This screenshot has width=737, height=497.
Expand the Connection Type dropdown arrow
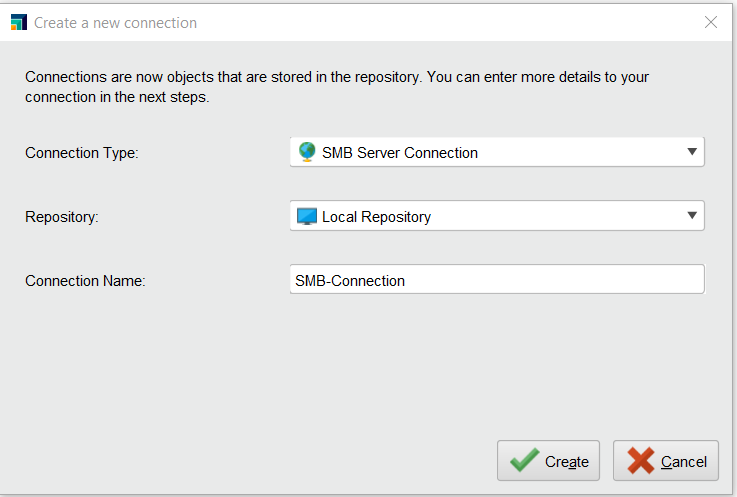tap(691, 152)
